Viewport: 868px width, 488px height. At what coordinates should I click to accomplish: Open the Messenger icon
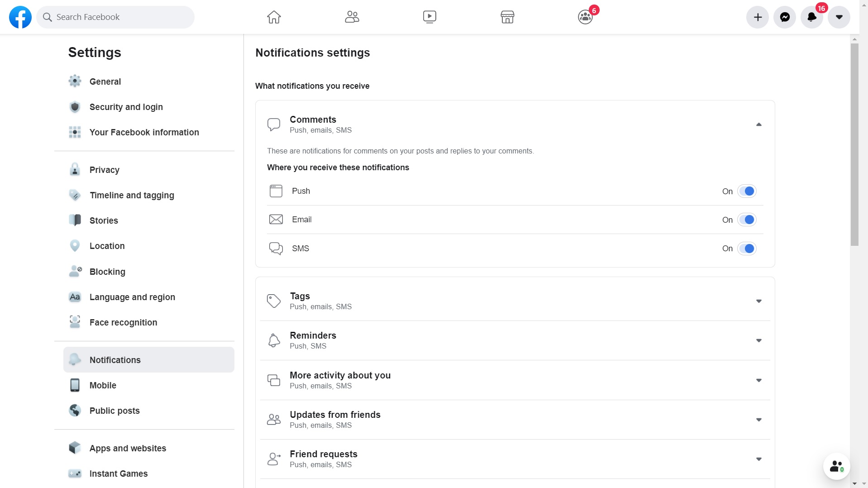(x=785, y=17)
